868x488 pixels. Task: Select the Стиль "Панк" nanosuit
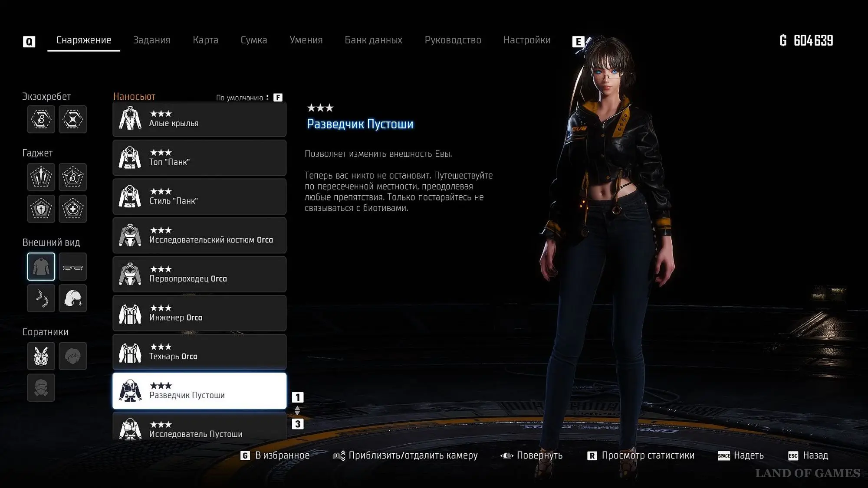tap(200, 197)
